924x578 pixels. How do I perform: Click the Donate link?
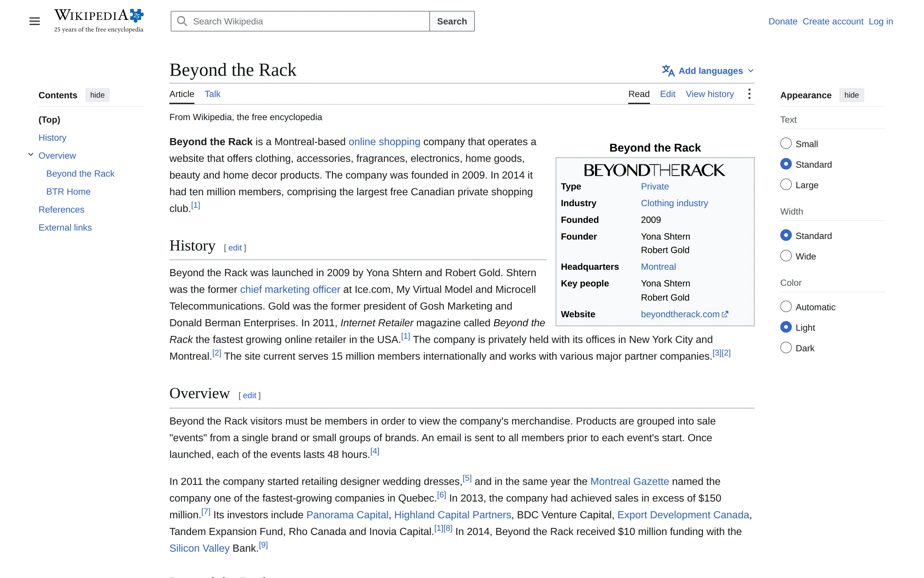pos(783,22)
